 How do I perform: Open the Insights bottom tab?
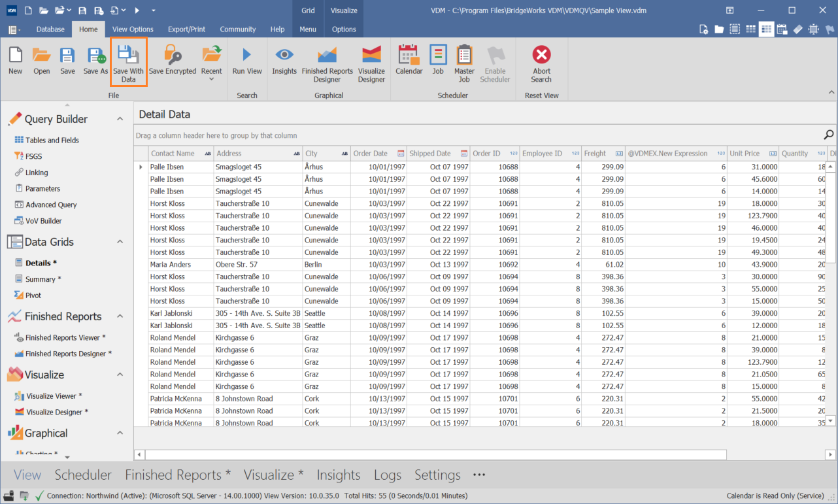click(x=339, y=475)
